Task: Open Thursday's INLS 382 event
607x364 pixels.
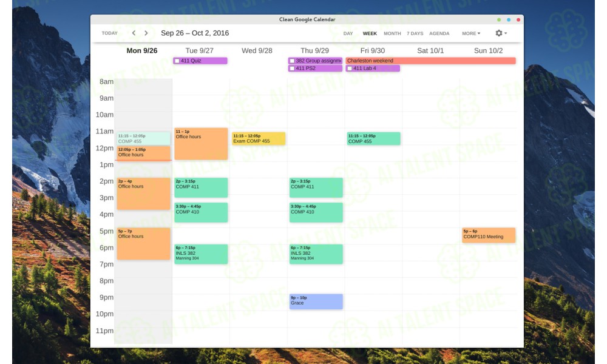Action: 316,254
